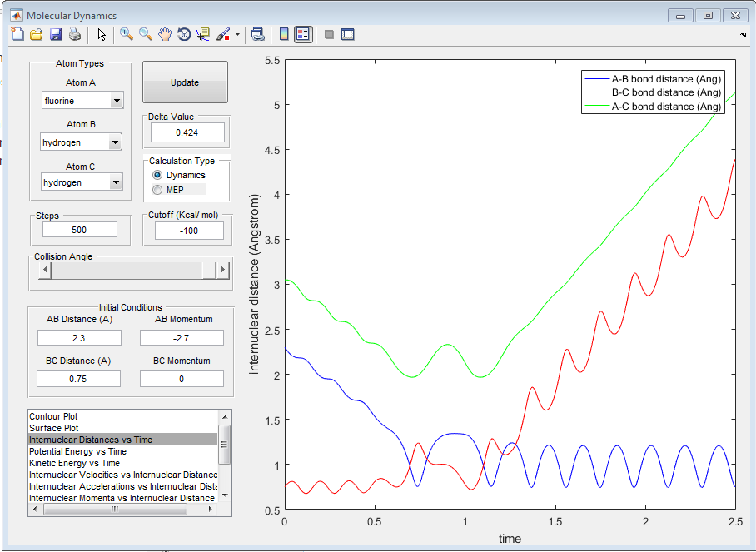This screenshot has width=756, height=552.
Task: Select Contour Plot in the plot list
Action: click(x=54, y=415)
